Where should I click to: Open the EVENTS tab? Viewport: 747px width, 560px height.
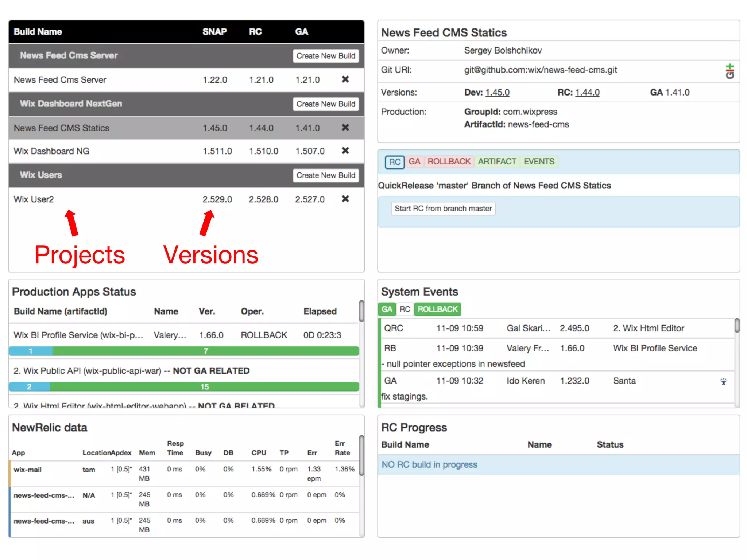539,162
